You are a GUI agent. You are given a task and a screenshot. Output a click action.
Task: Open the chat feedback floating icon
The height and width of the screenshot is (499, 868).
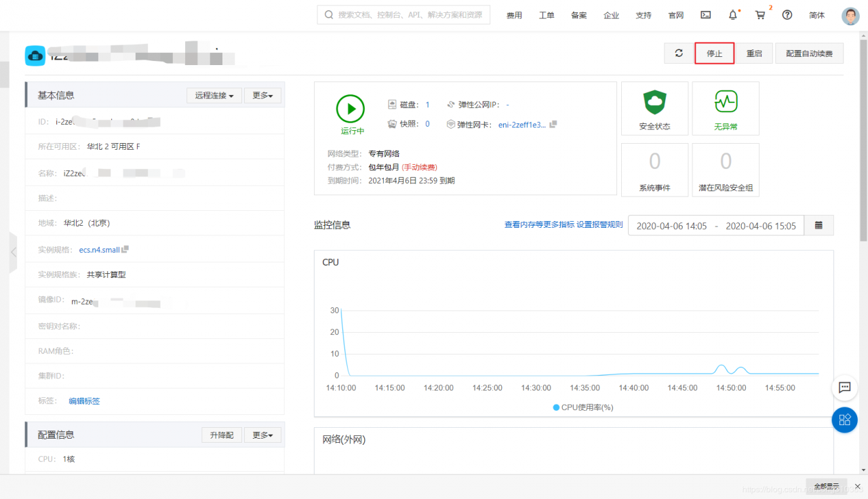[845, 388]
